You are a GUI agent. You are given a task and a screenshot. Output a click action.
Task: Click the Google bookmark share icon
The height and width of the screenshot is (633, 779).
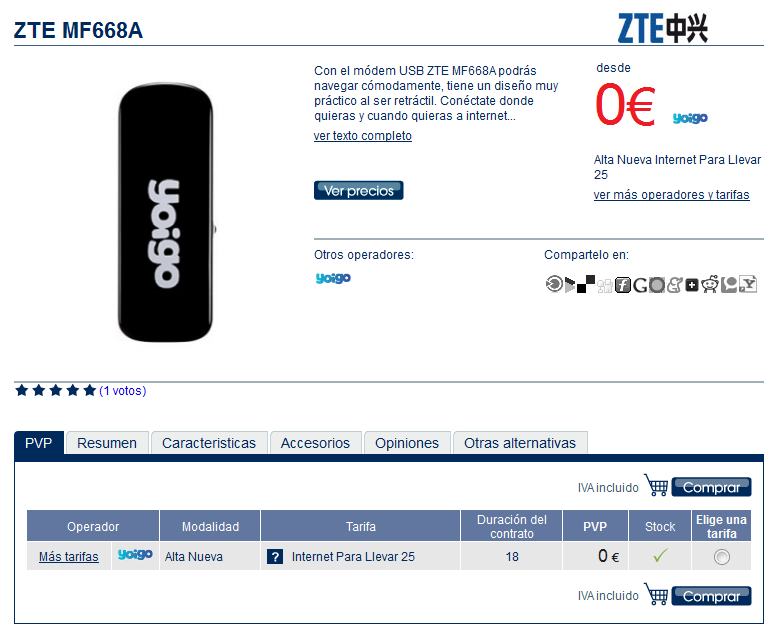coord(640,285)
